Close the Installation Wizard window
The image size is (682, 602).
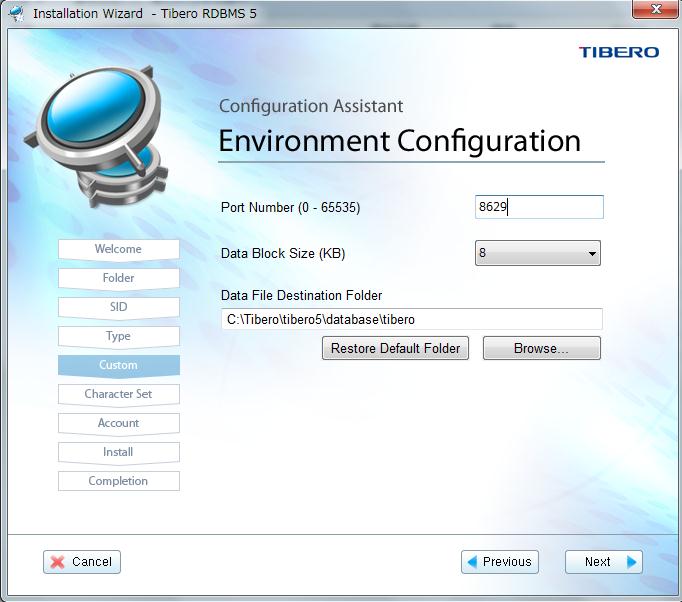(656, 9)
